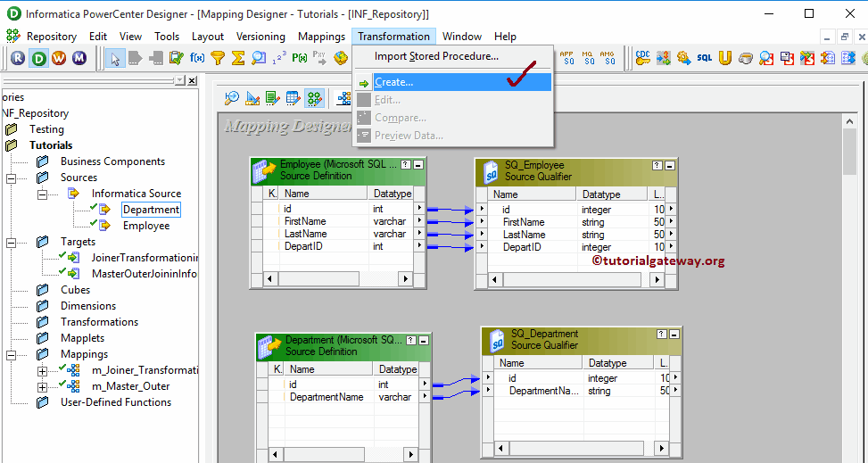Click the APP SQ source qualifier icon
This screenshot has width=868, height=463.
coord(566,58)
